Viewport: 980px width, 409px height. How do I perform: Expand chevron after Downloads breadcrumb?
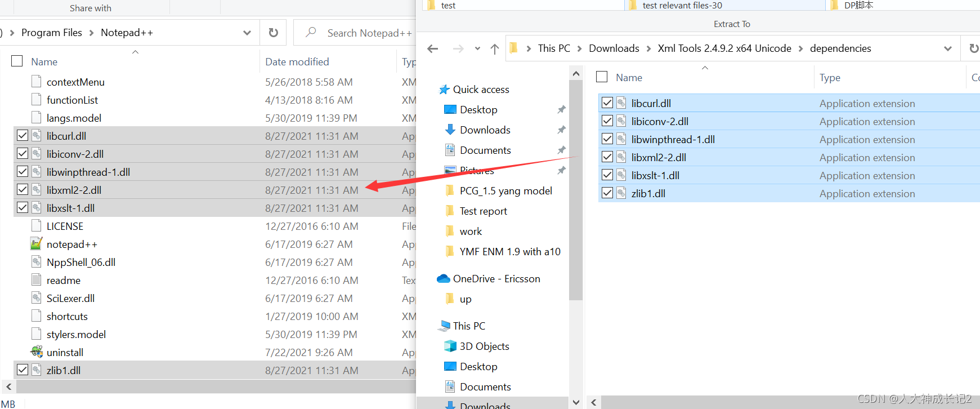(648, 48)
